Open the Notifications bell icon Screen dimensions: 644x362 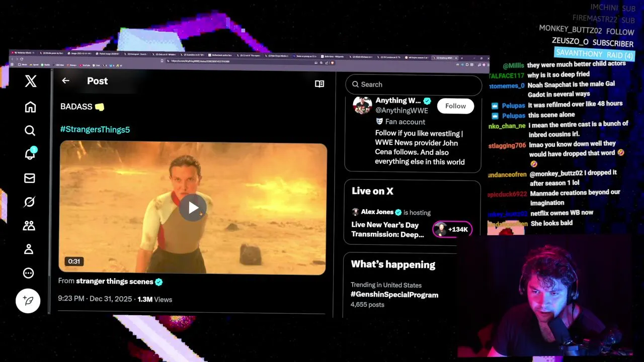pos(30,154)
